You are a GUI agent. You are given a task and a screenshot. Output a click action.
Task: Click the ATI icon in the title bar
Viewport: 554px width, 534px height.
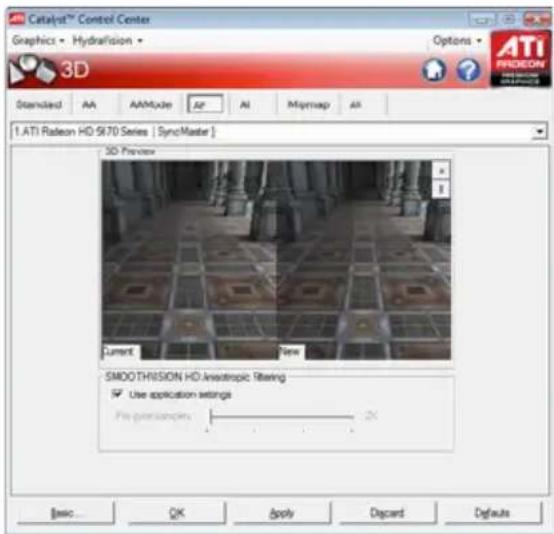[x=16, y=19]
